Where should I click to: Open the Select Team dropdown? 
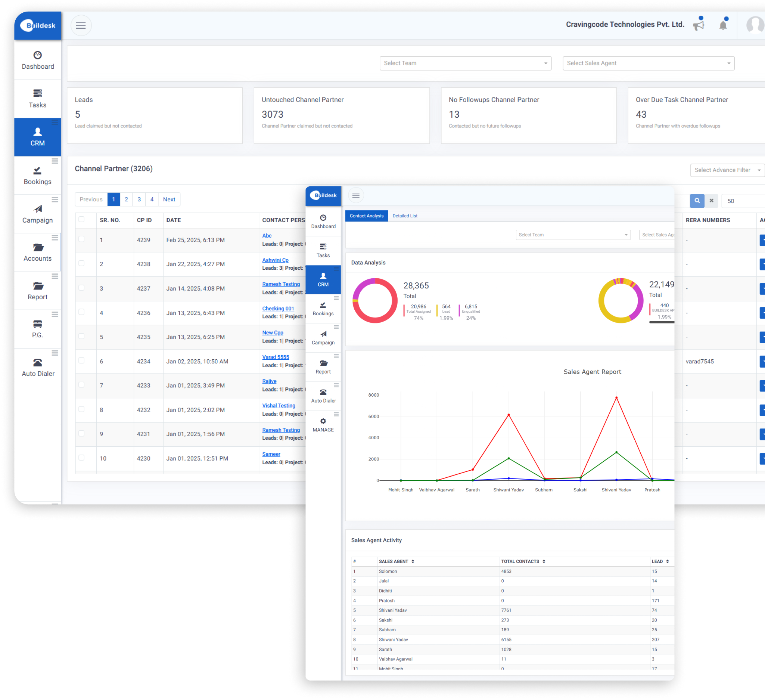coord(465,63)
